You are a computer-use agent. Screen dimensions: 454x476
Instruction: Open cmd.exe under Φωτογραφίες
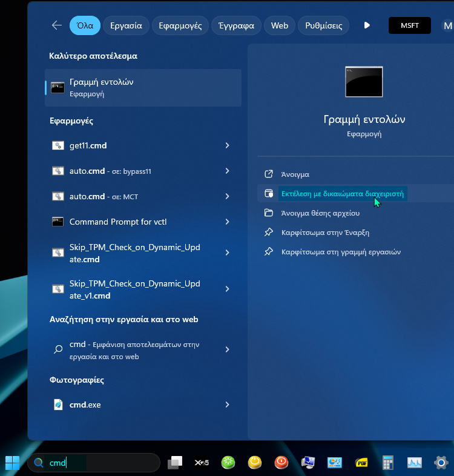[85, 405]
